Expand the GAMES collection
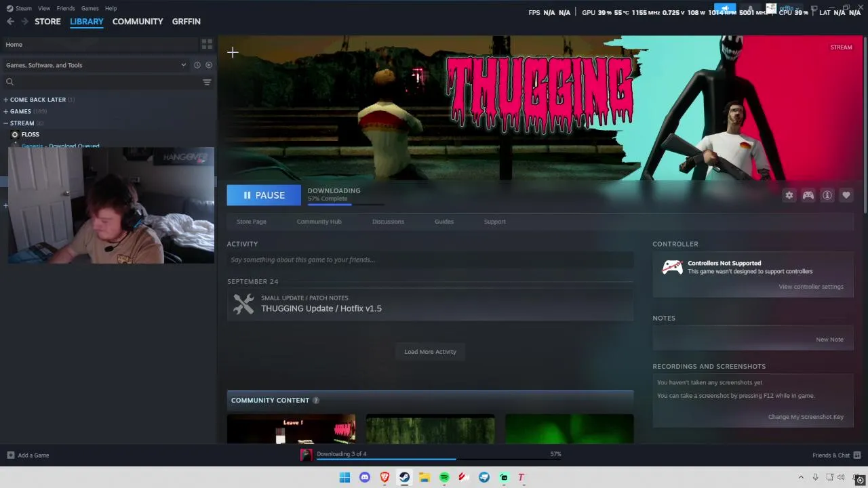Screen dimensions: 868x488 coord(6,111)
